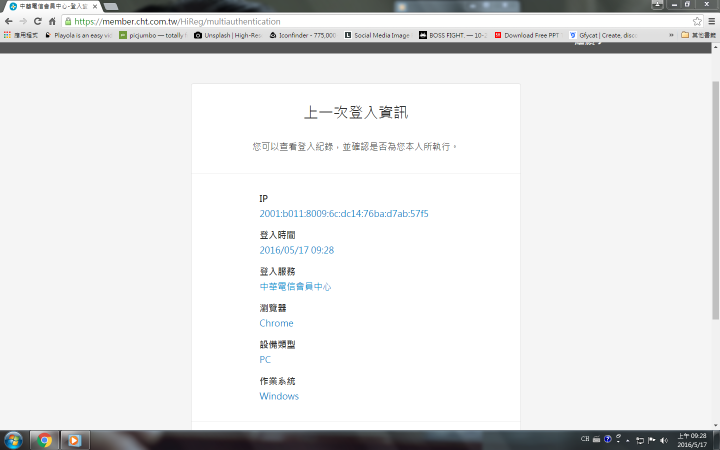Viewport: 720px width, 450px height.
Task: Switch to the 中華電信會員中心 tab
Action: point(50,6)
